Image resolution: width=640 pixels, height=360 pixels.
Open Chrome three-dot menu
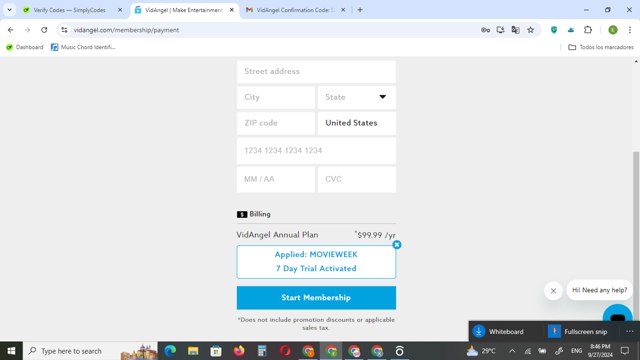coord(630,30)
